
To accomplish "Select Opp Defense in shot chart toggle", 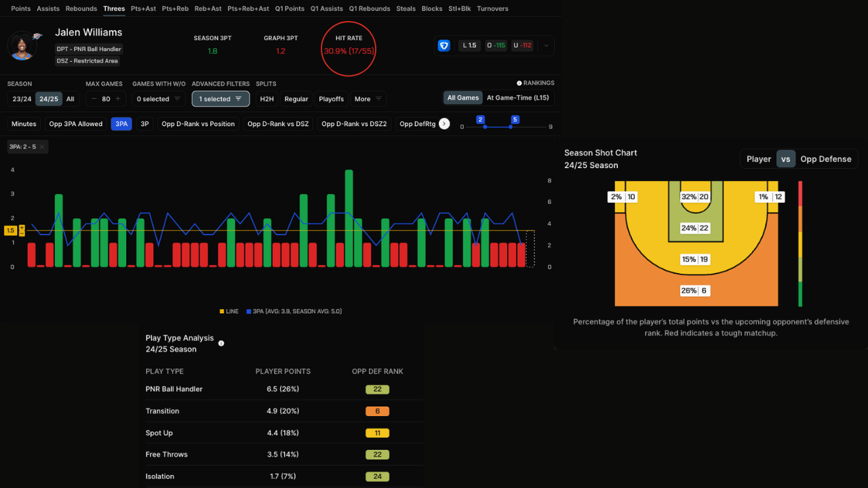I will point(826,159).
